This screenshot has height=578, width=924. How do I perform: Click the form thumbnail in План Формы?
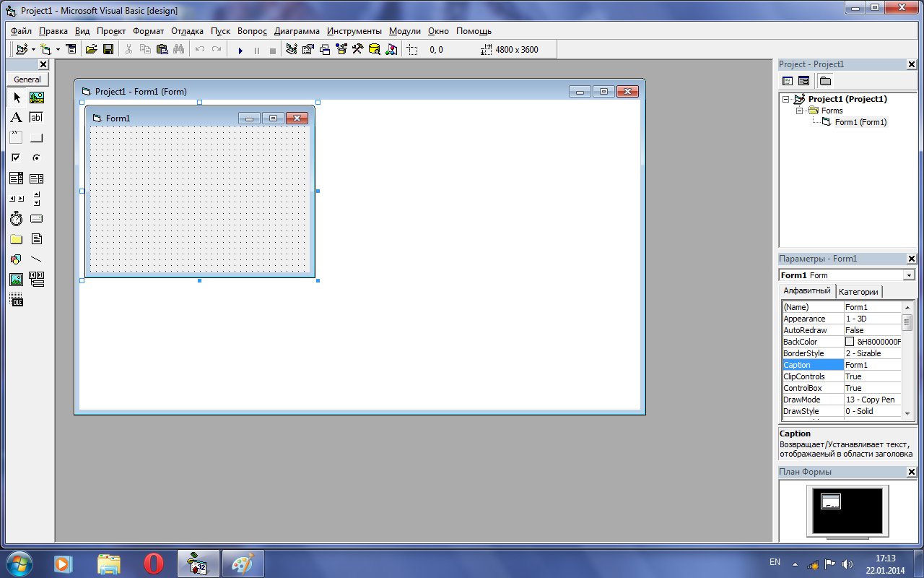point(832,502)
